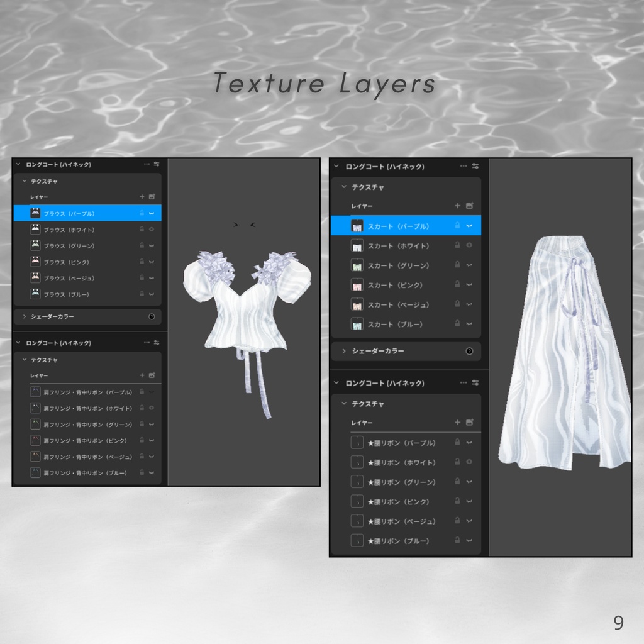Viewport: 644px width, 644px height.
Task: Click thumbnail of 肩フリンジ・背中リボン (ベージュ) layer
Action: pyautogui.click(x=35, y=457)
